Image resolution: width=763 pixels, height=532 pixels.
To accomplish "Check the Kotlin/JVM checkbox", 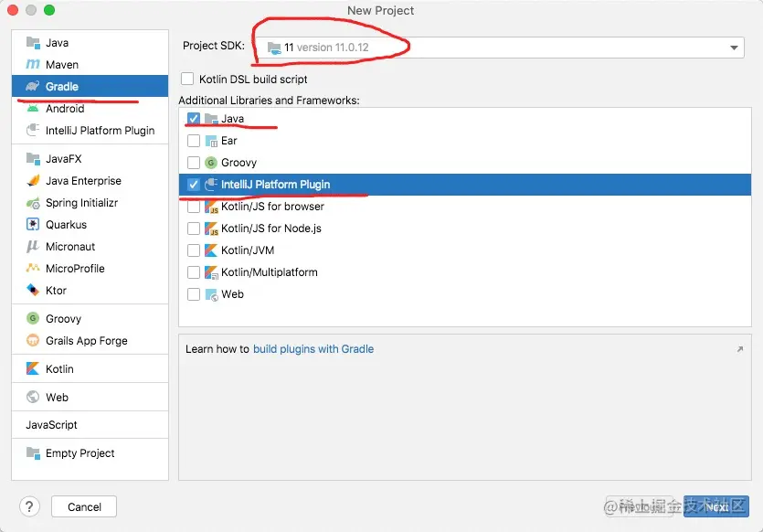I will [x=194, y=250].
